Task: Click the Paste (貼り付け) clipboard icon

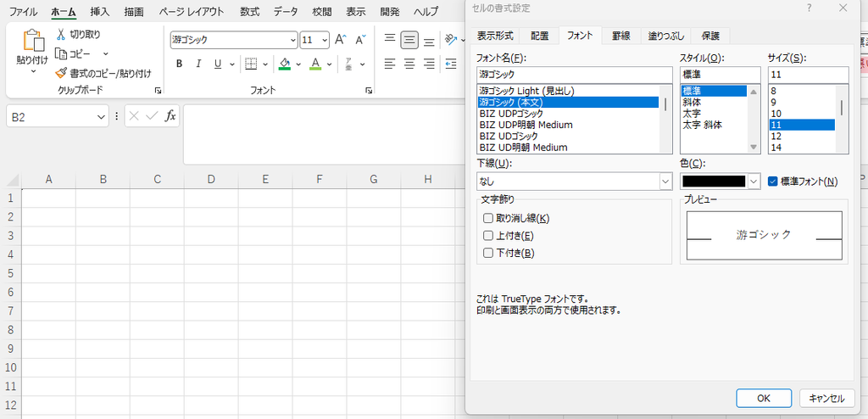Action: click(33, 42)
